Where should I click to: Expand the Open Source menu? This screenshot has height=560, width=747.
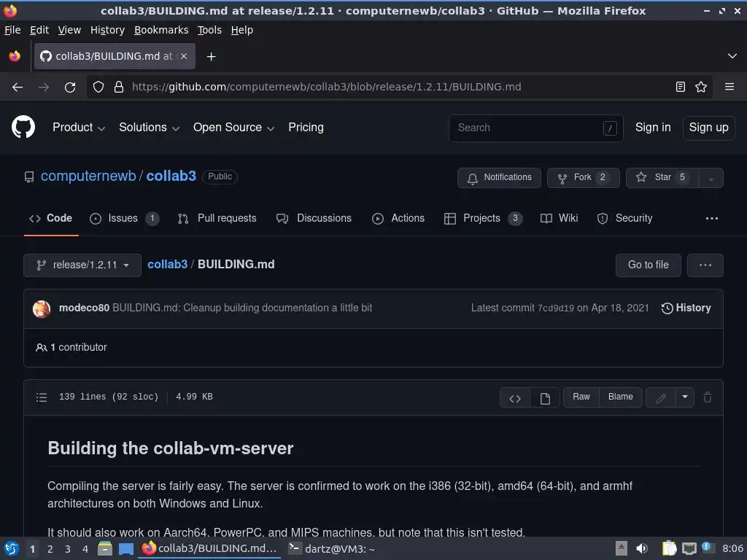(x=233, y=128)
